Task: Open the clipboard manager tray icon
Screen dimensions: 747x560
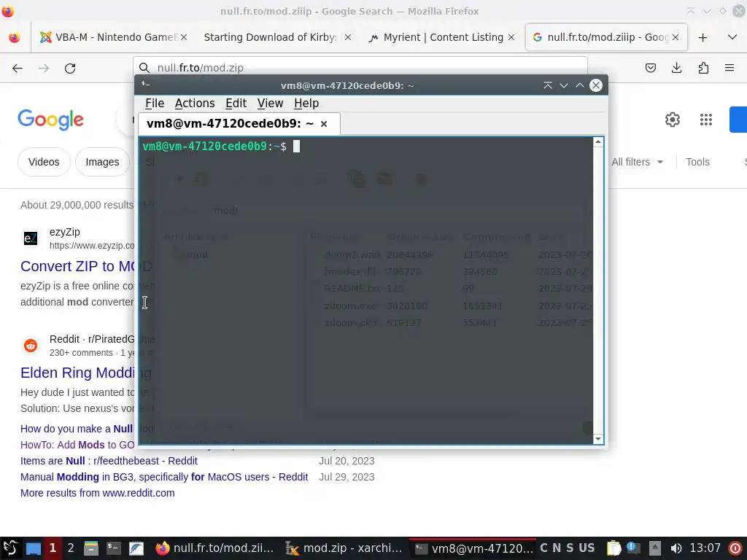Action: (x=614, y=548)
